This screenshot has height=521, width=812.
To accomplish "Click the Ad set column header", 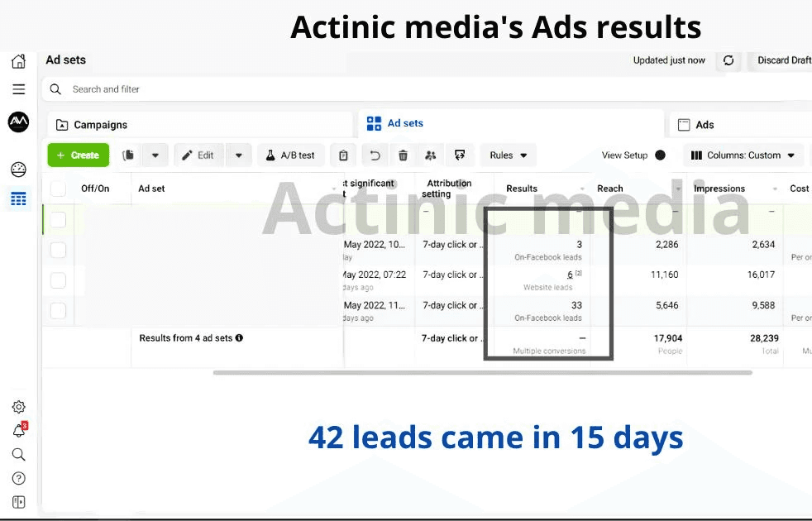I will [151, 189].
